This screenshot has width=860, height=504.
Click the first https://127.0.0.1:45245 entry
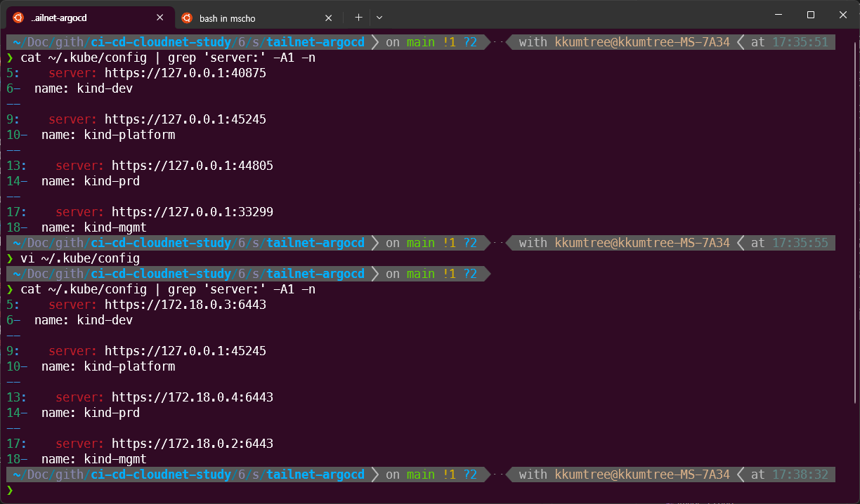185,119
